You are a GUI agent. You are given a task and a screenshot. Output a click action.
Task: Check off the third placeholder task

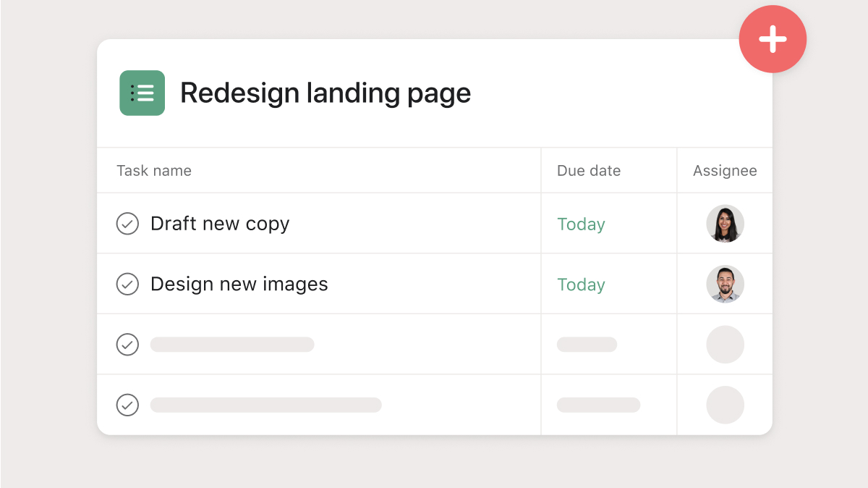[127, 345]
